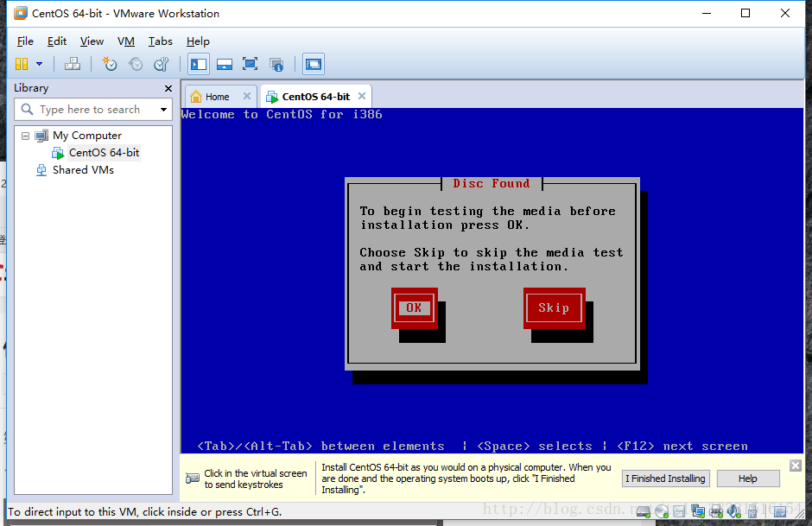The height and width of the screenshot is (526, 812).
Task: Switch to Unity mode
Action: [x=276, y=64]
